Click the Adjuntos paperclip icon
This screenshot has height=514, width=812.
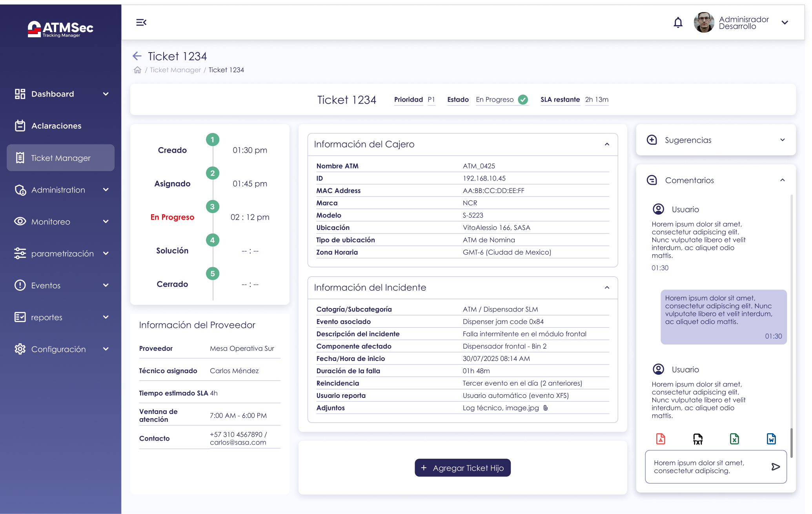(546, 408)
